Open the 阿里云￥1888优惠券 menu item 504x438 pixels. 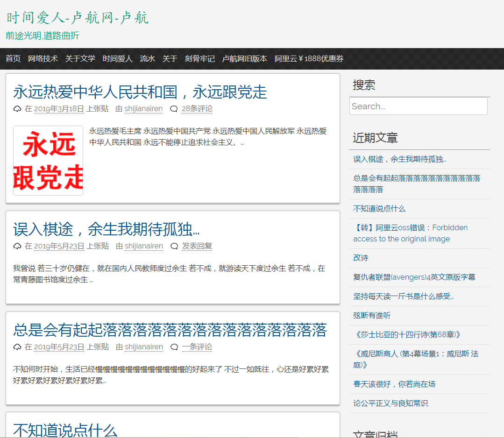310,59
